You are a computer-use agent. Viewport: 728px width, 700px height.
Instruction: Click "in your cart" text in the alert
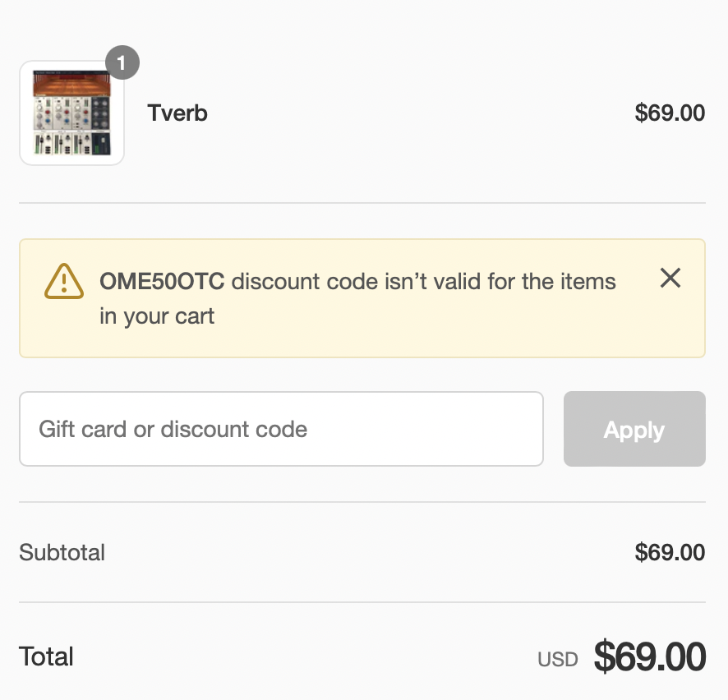pyautogui.click(x=157, y=316)
